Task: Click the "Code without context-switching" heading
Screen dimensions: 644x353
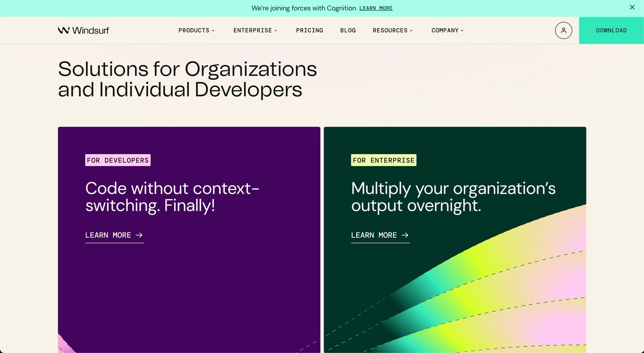Action: point(172,197)
